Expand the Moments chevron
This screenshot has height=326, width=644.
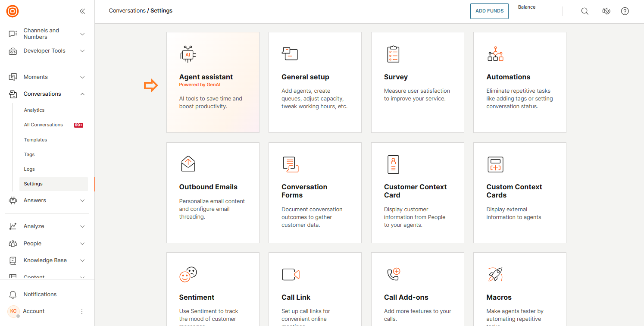click(x=82, y=77)
